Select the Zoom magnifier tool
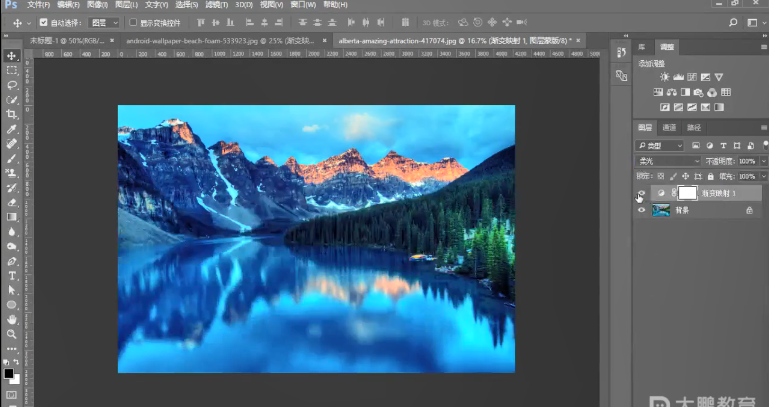The image size is (769, 407). click(x=12, y=333)
